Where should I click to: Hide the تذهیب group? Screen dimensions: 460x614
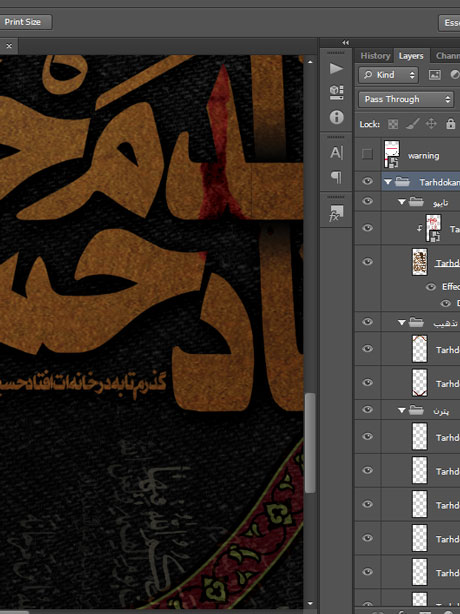(x=367, y=321)
